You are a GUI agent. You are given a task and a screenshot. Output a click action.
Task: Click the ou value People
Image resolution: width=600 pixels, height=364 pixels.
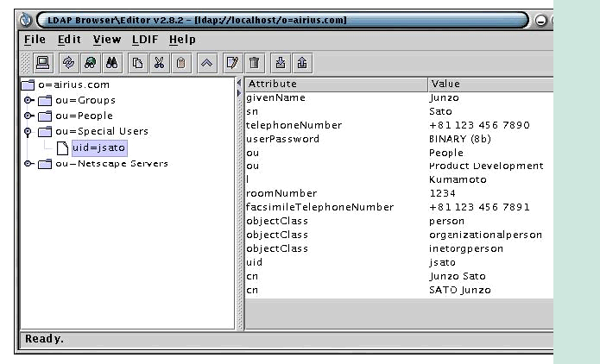click(446, 153)
